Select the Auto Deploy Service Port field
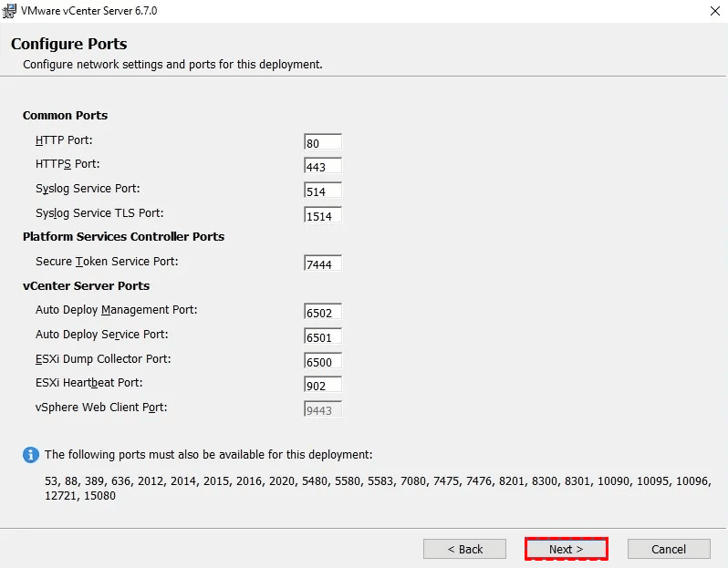The width and height of the screenshot is (728, 568). pyautogui.click(x=323, y=336)
